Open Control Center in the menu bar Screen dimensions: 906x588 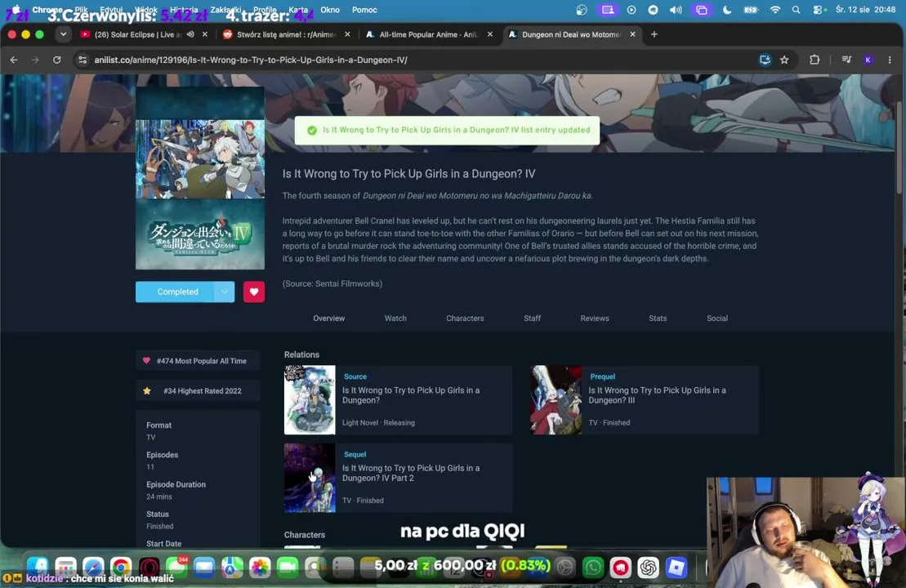(x=817, y=10)
